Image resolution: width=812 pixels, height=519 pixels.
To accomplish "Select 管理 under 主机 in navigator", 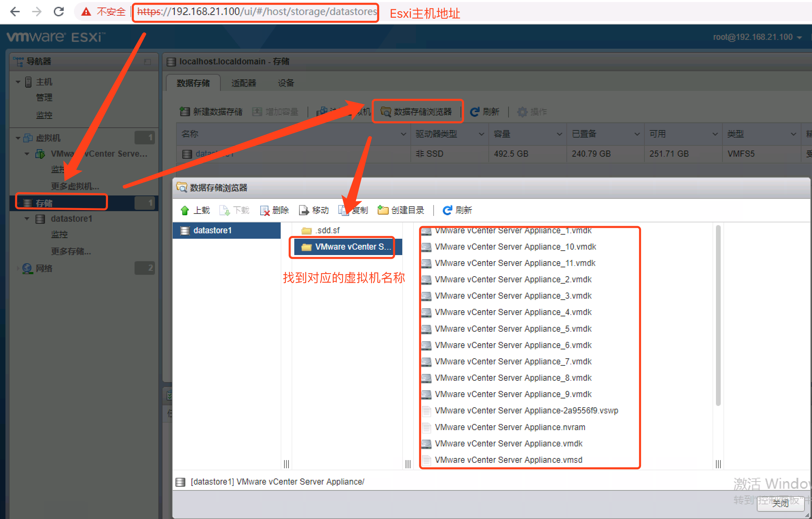I will pos(44,98).
